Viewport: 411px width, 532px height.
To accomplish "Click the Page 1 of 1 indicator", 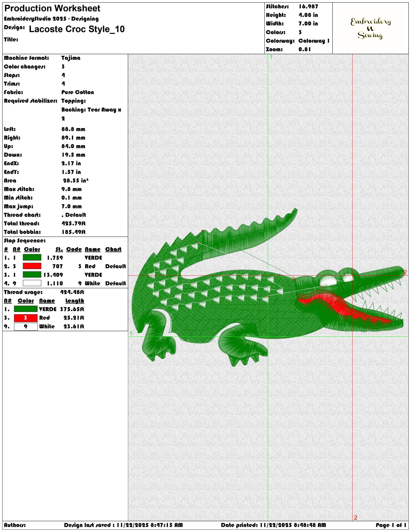I will tap(391, 525).
